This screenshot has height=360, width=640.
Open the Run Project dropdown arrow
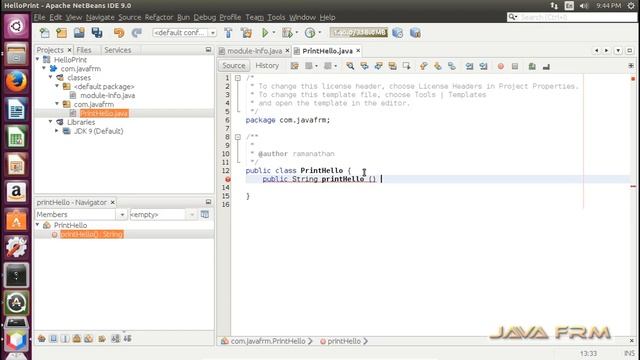click(x=274, y=33)
